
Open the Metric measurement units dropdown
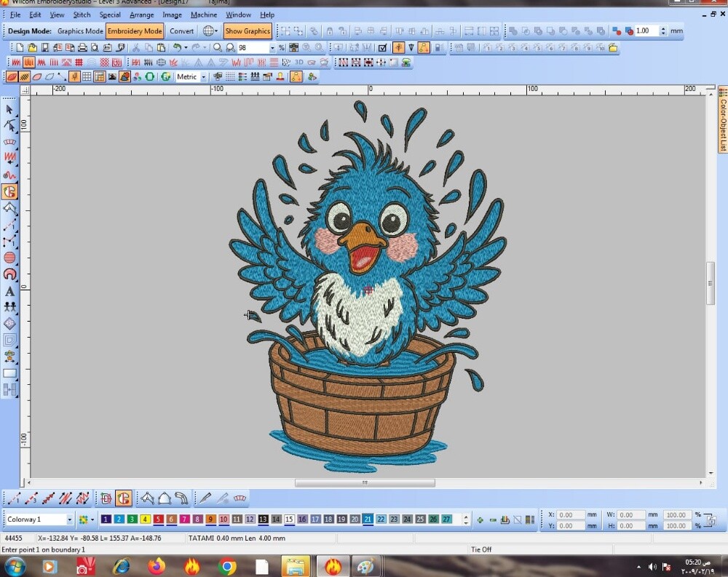(203, 77)
